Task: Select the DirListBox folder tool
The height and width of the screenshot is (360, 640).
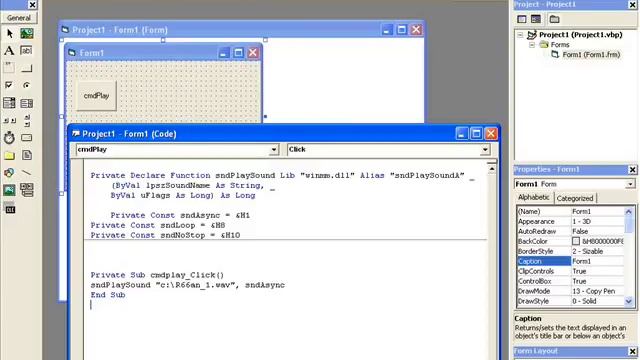Action: (x=9, y=156)
